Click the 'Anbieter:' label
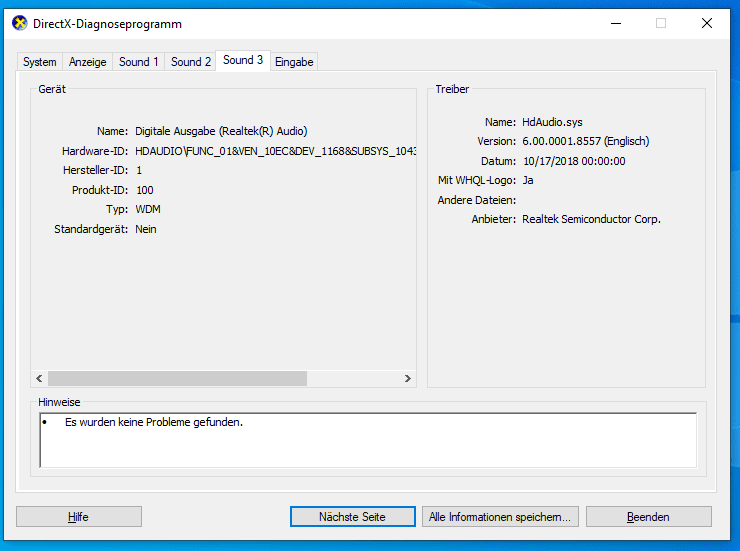Screen dimensions: 740x551 coord(494,219)
